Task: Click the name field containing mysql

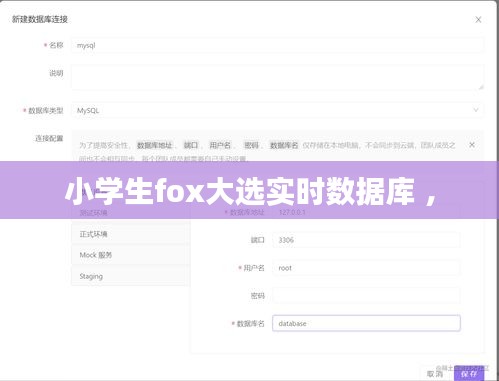Action: click(x=277, y=45)
